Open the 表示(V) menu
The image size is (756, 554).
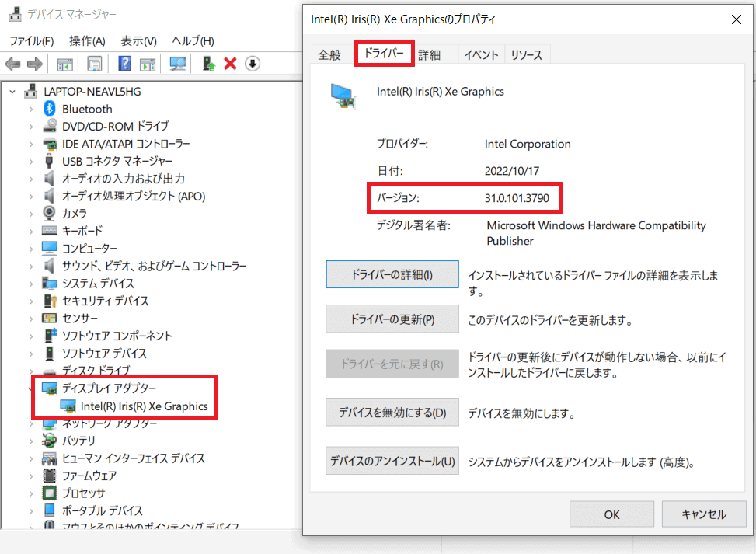pos(139,41)
